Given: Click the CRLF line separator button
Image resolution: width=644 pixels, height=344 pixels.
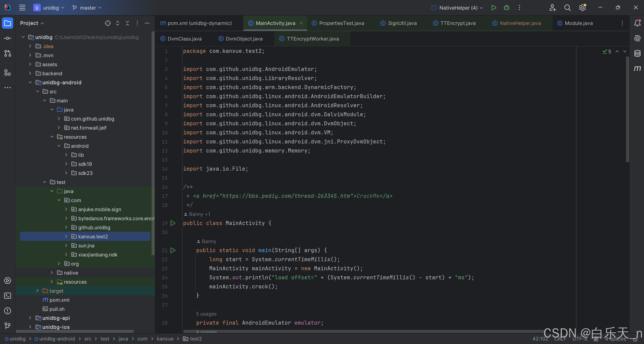Looking at the screenshot, I should click(560, 339).
